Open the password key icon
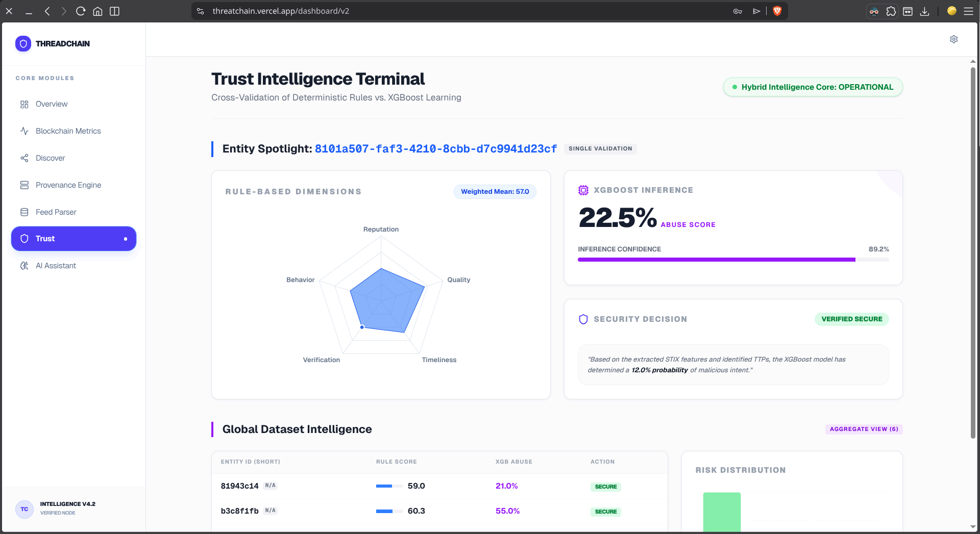Image resolution: width=980 pixels, height=534 pixels. click(x=738, y=11)
